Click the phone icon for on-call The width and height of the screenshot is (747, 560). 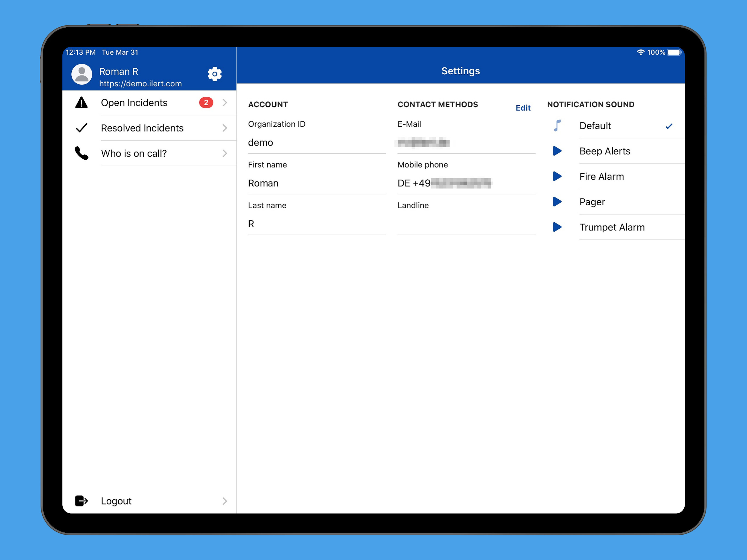[x=81, y=153]
